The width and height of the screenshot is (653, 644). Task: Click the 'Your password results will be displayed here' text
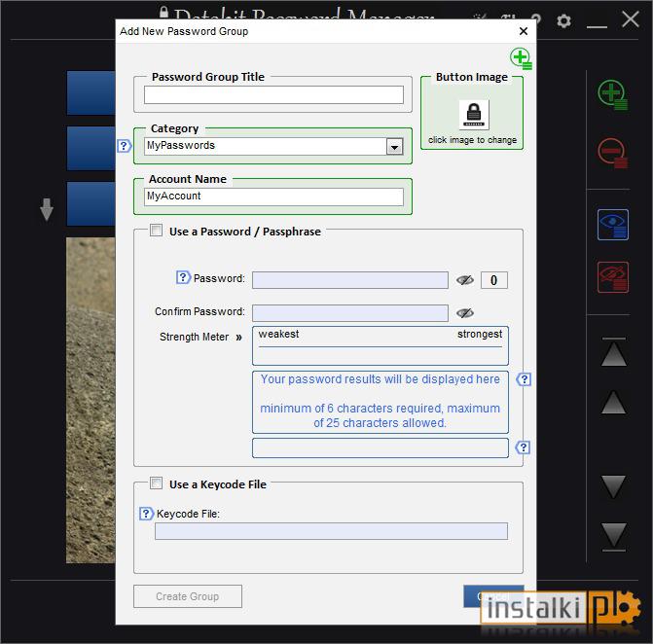381,379
